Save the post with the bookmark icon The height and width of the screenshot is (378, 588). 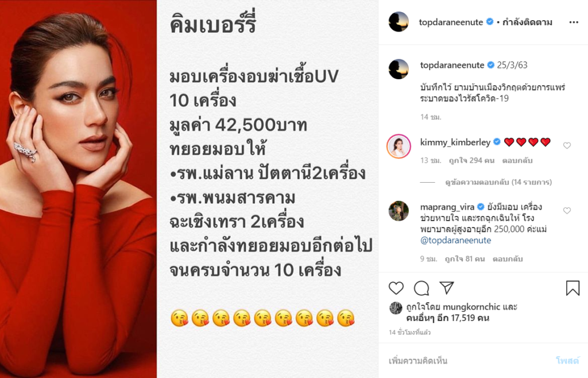point(572,288)
